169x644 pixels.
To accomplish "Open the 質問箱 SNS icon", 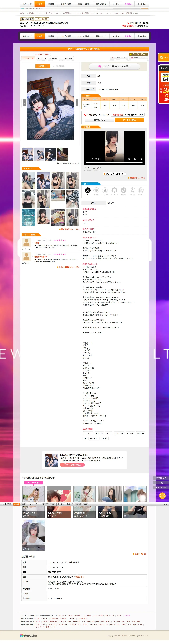I will pyautogui.click(x=96, y=190).
